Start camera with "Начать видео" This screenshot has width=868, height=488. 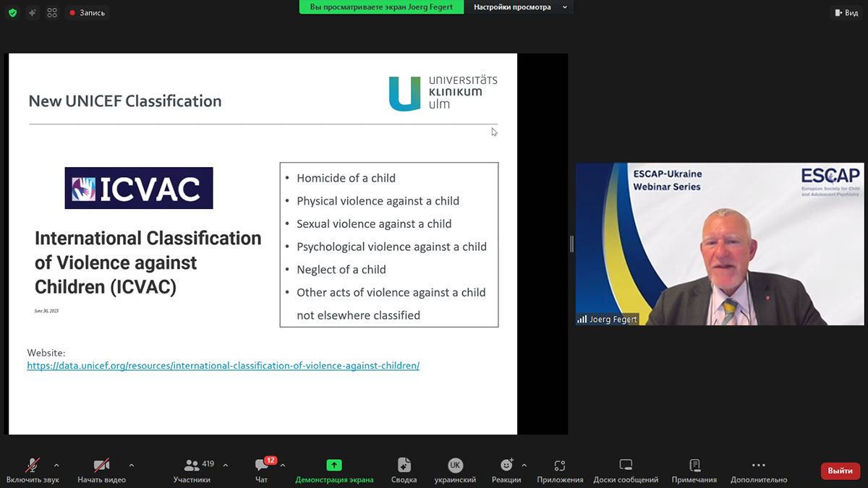pyautogui.click(x=101, y=471)
